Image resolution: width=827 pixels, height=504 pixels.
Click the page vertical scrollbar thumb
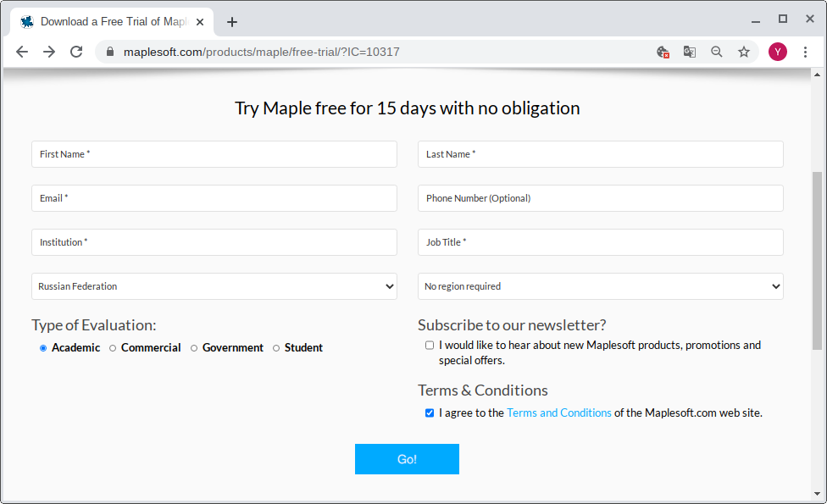click(817, 260)
